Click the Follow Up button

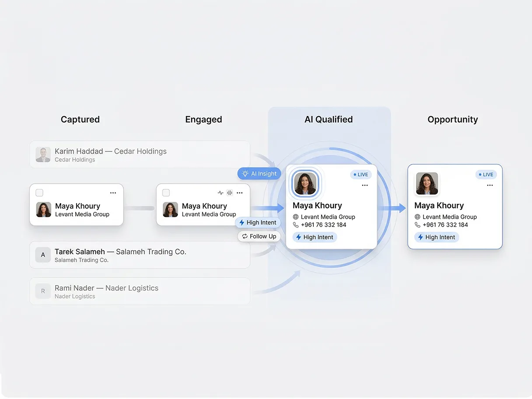click(x=259, y=236)
